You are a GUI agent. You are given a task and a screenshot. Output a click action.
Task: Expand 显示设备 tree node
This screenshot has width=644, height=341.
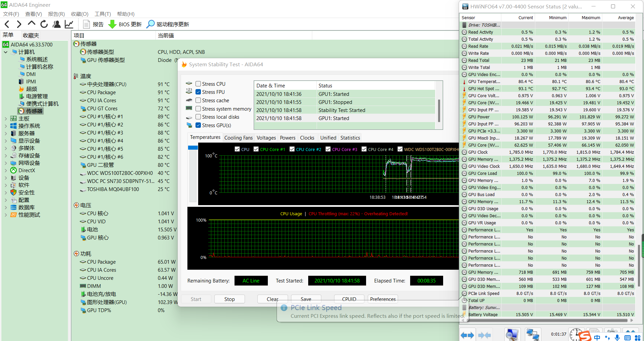point(5,141)
